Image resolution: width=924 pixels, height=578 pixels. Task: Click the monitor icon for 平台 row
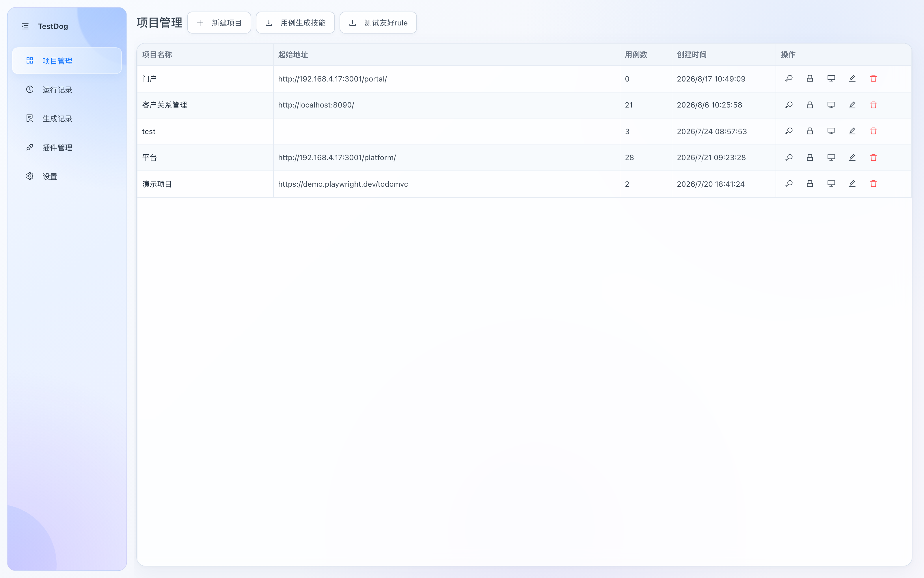[x=831, y=158]
